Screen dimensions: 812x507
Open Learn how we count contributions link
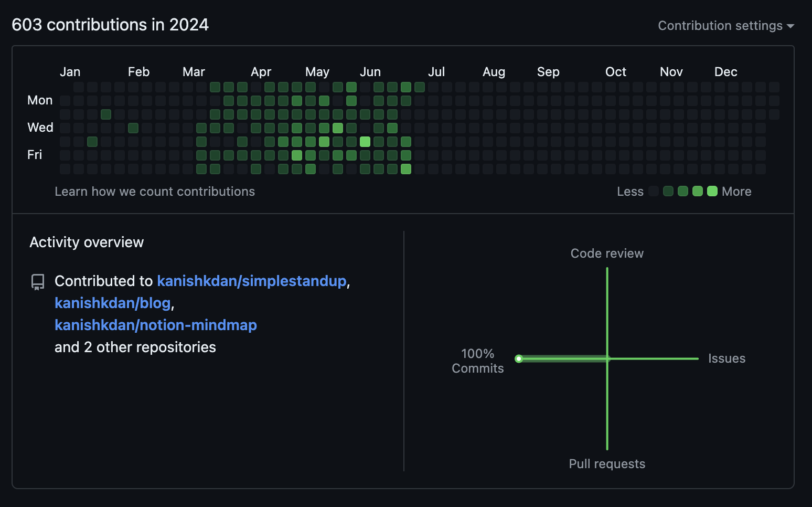click(x=155, y=192)
